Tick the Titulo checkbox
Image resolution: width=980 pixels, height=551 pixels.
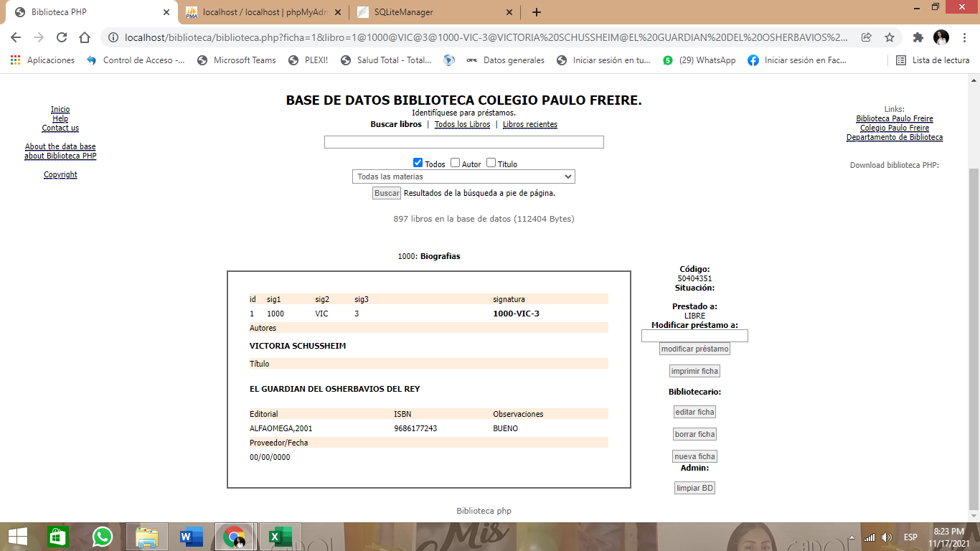pyautogui.click(x=491, y=163)
